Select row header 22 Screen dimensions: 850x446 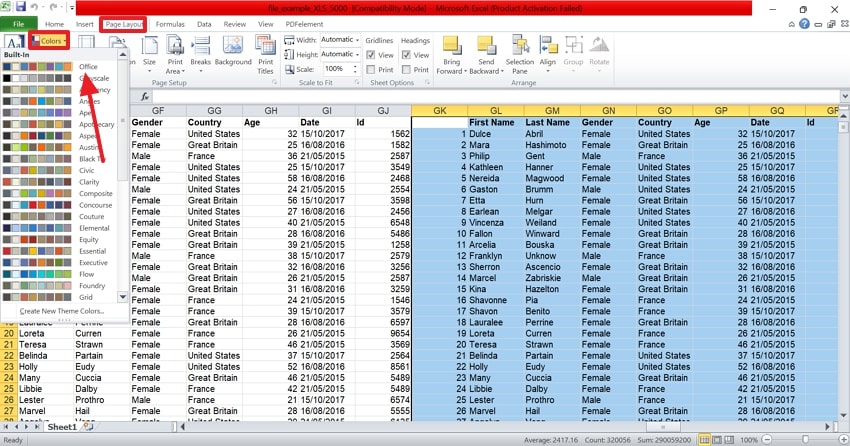tap(9, 355)
